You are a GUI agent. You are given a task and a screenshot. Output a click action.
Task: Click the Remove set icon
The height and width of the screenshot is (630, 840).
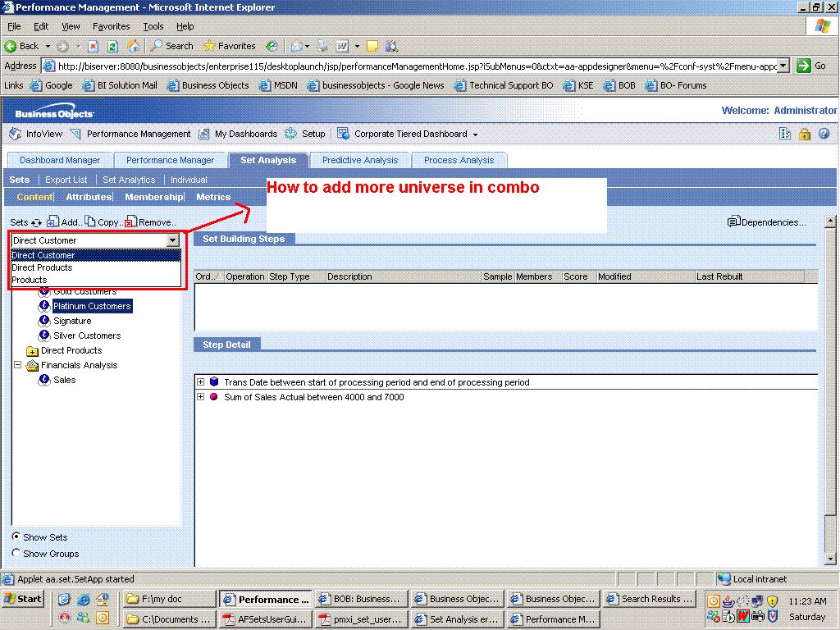[x=131, y=221]
